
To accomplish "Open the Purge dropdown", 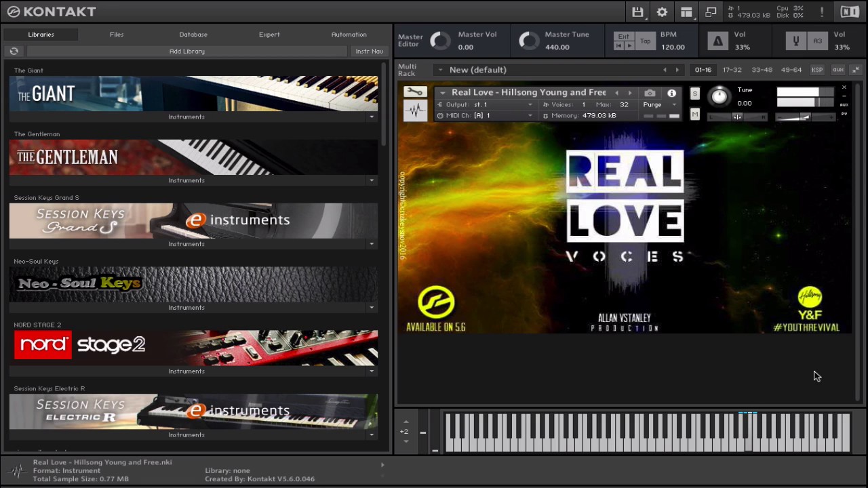I will 659,105.
